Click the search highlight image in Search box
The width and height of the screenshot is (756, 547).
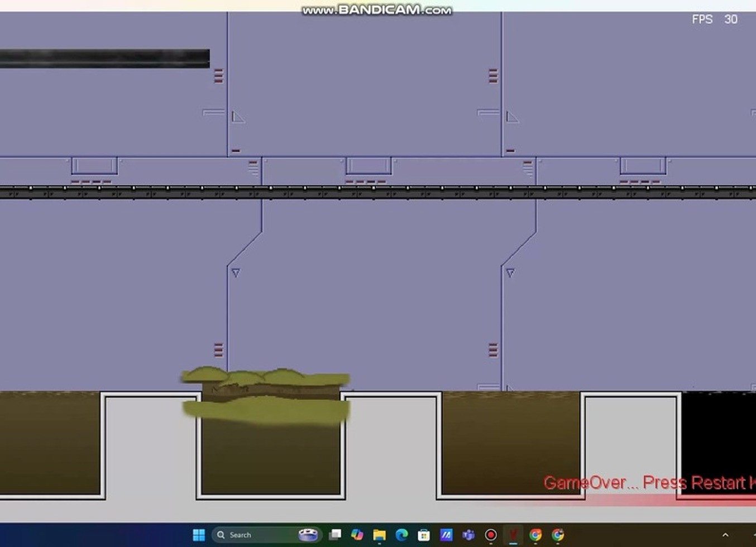coord(308,535)
